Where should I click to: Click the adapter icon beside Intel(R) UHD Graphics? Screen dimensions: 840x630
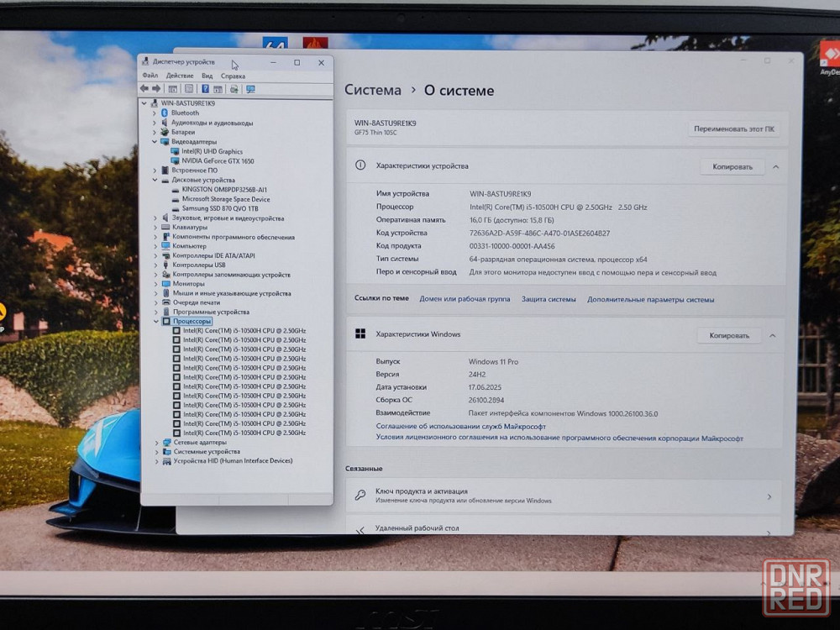(175, 151)
